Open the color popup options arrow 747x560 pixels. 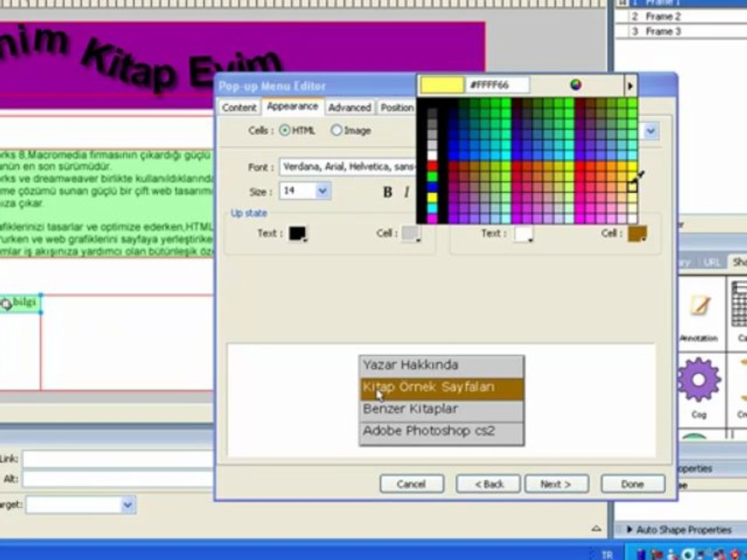point(630,86)
